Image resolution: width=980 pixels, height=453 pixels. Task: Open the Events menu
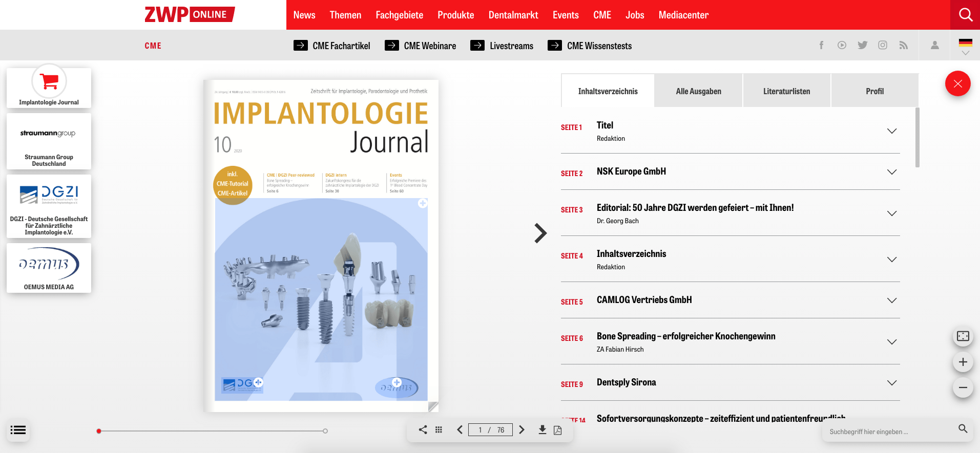566,15
